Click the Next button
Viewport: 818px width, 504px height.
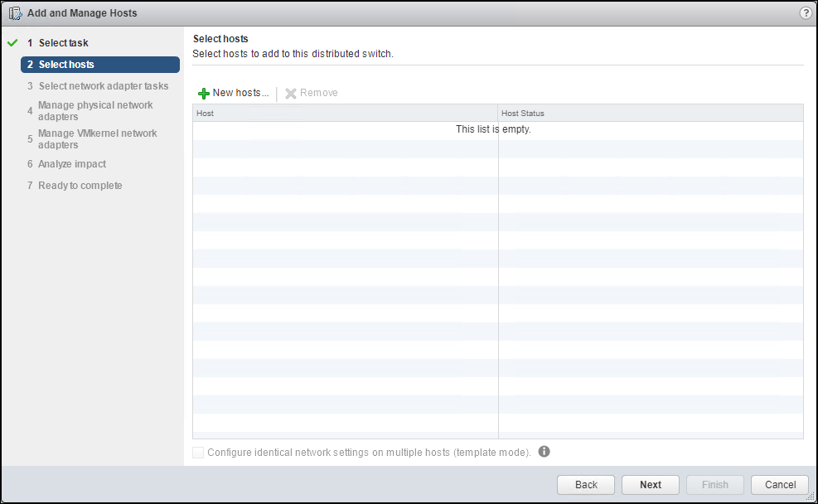650,484
